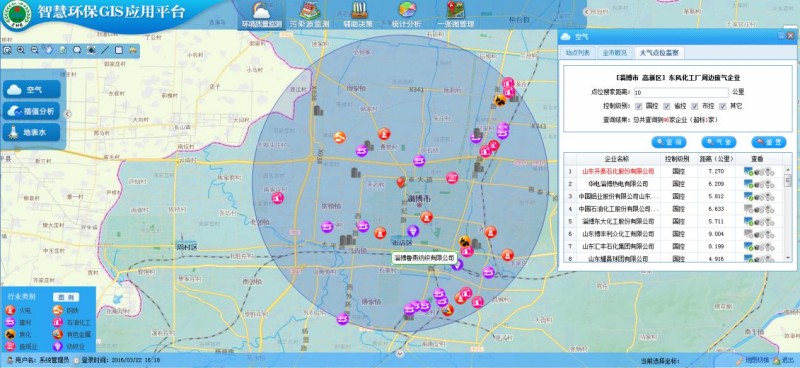Open 污染源监测 module icon
This screenshot has width=800, height=368.
pyautogui.click(x=310, y=11)
